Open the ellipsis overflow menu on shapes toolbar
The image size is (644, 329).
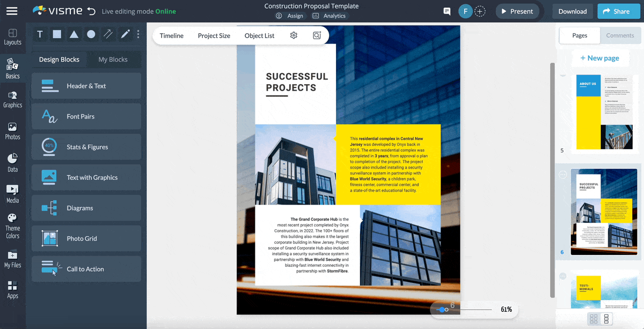(138, 34)
